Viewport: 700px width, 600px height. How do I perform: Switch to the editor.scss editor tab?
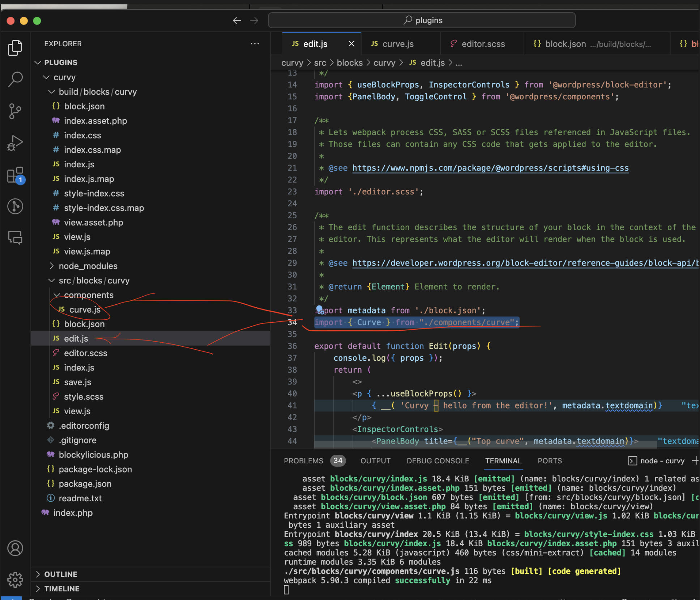click(x=482, y=44)
